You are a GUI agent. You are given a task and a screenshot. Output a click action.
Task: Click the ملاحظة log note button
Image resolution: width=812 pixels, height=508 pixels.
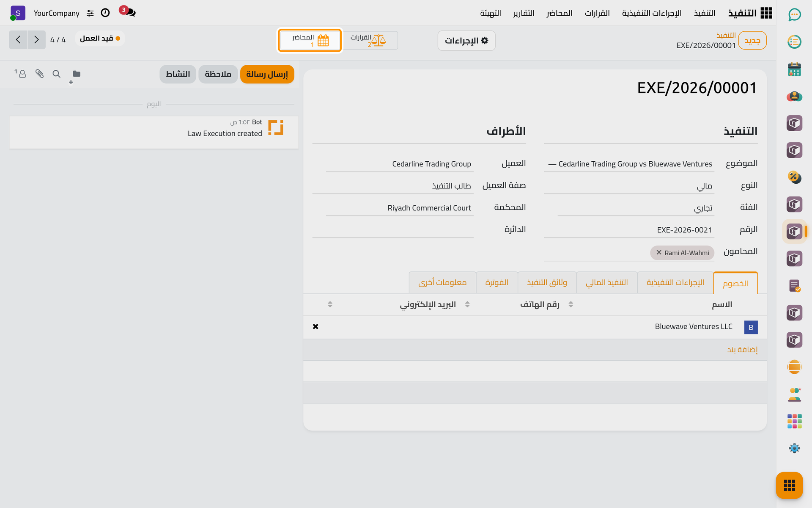(x=218, y=74)
